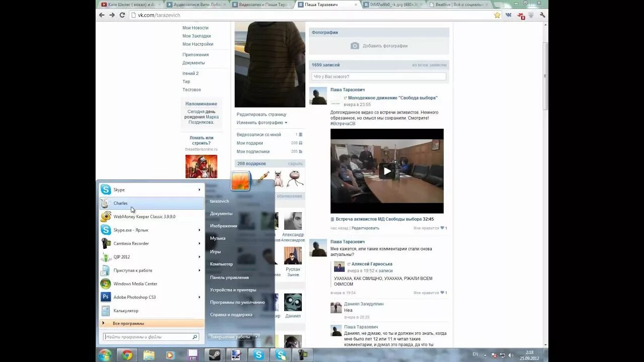Expand the QIP 2012 jump list arrow
The height and width of the screenshot is (362, 644).
click(x=199, y=257)
